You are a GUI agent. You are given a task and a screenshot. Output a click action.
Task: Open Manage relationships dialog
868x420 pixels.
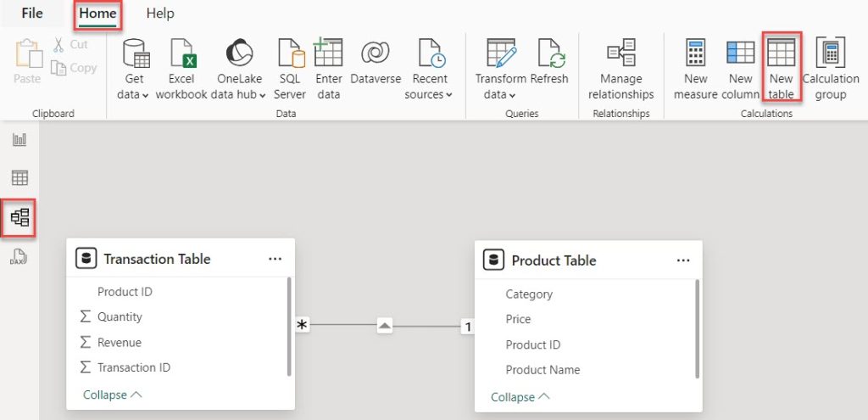coord(621,70)
